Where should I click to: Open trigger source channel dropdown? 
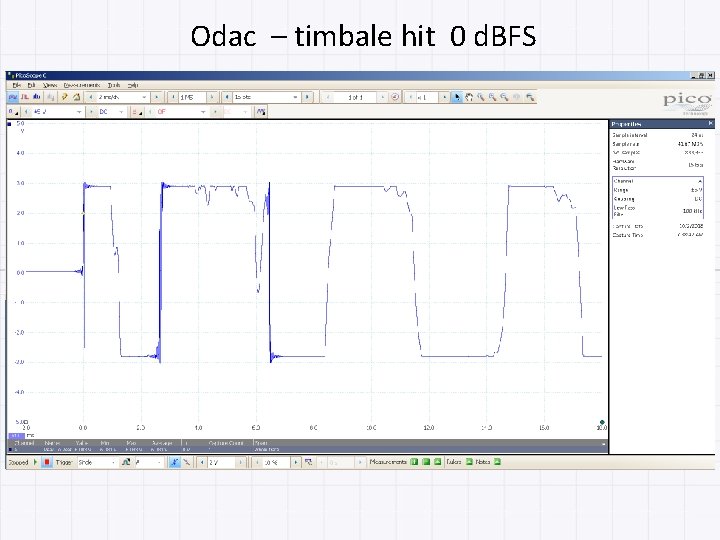tap(148, 462)
